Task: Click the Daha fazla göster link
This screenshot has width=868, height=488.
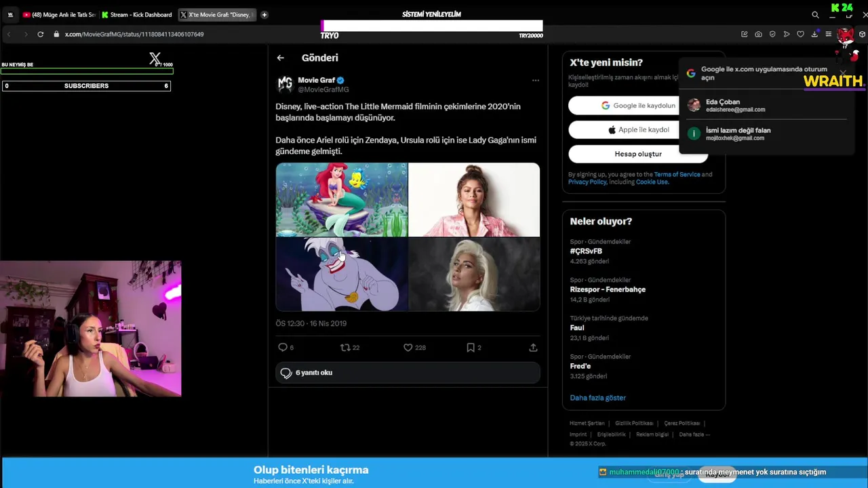Action: point(597,398)
